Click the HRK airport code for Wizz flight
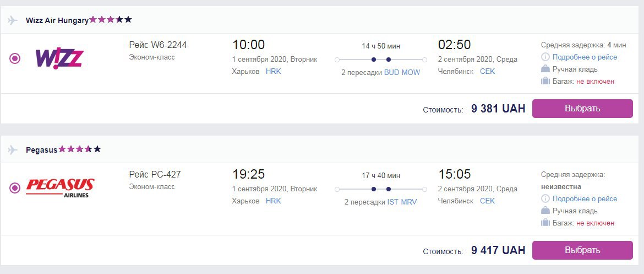The image size is (644, 274). (x=273, y=72)
